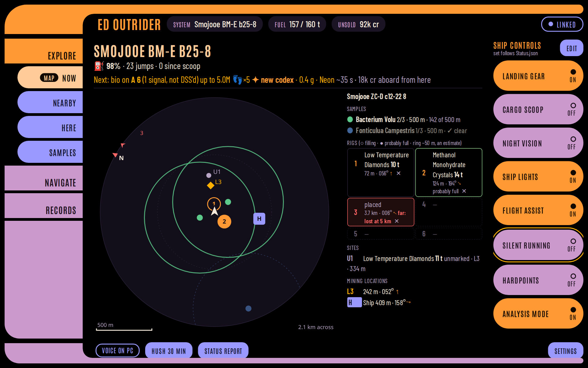This screenshot has width=588, height=368.
Task: Click the north N arrow marker on map
Action: 115,155
